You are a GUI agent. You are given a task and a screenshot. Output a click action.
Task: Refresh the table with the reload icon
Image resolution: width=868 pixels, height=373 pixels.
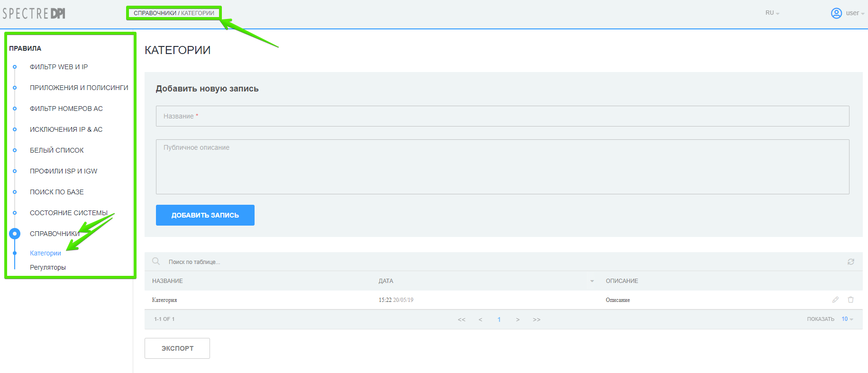click(x=850, y=262)
